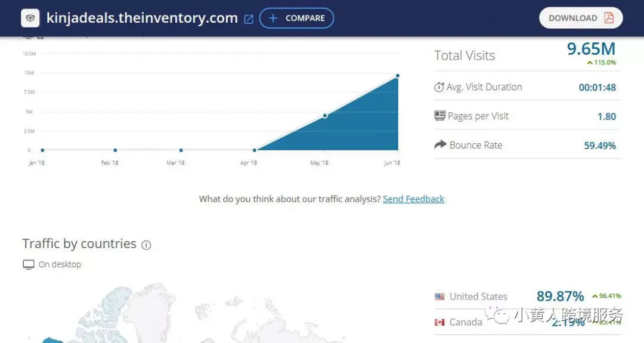Click the Bounce Rate value 59.49%
This screenshot has height=343, width=644.
(600, 146)
